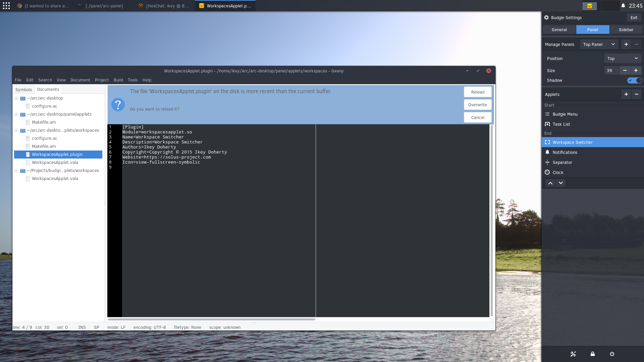Click the Overwrite button
The width and height of the screenshot is (644, 362).
click(478, 105)
